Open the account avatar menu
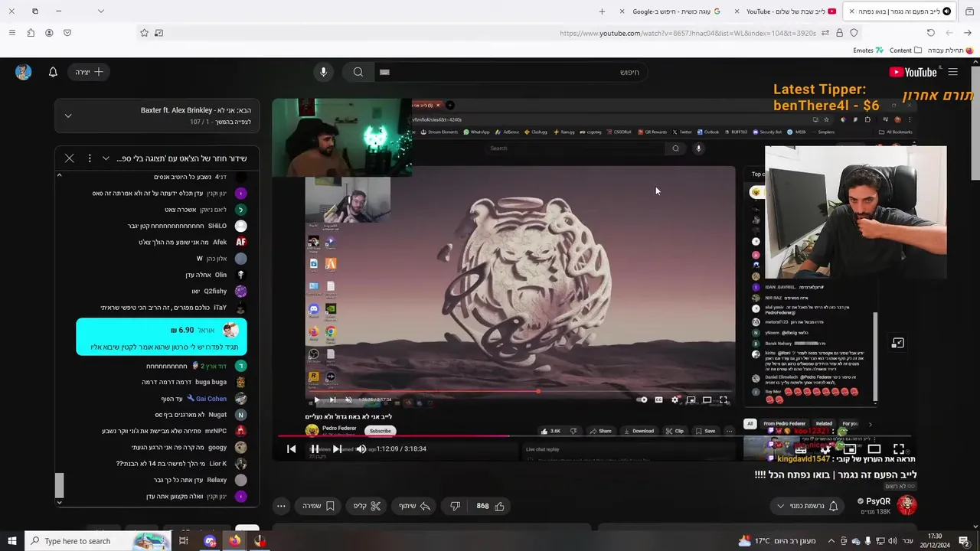Image resolution: width=980 pixels, height=551 pixels. click(23, 72)
